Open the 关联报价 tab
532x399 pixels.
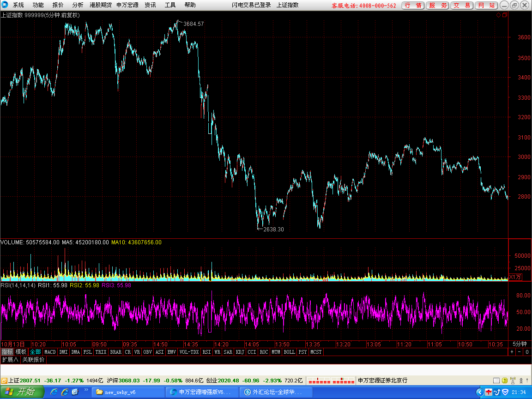pyautogui.click(x=33, y=360)
